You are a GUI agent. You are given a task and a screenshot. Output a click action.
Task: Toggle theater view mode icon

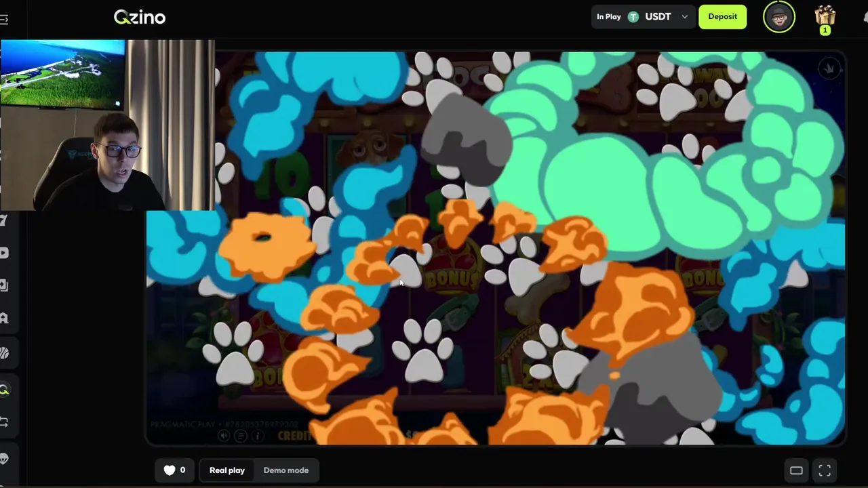[x=796, y=470]
